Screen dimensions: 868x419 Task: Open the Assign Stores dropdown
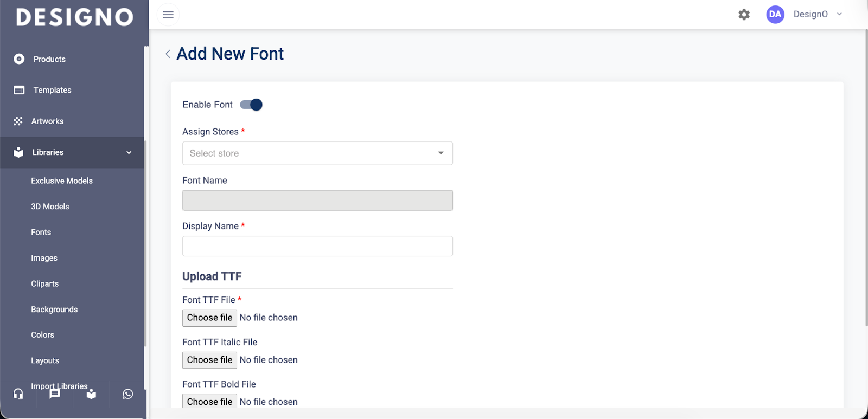click(x=317, y=153)
